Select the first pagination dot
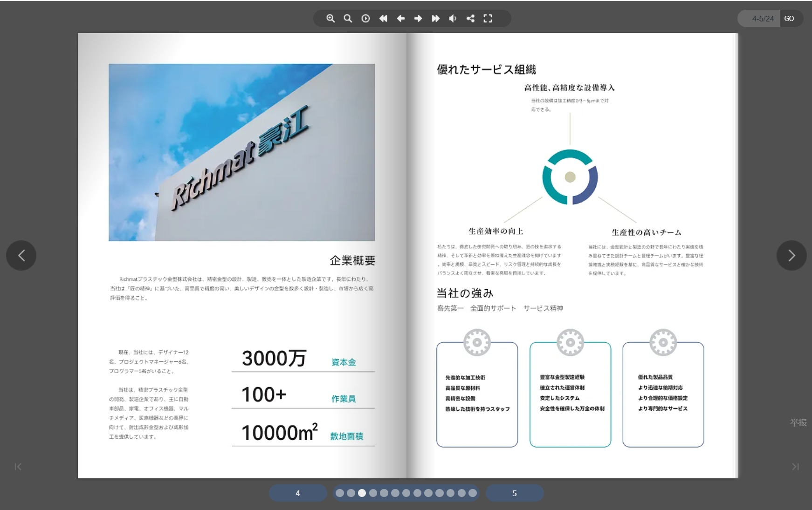Viewport: 812px width, 510px height. [340, 493]
